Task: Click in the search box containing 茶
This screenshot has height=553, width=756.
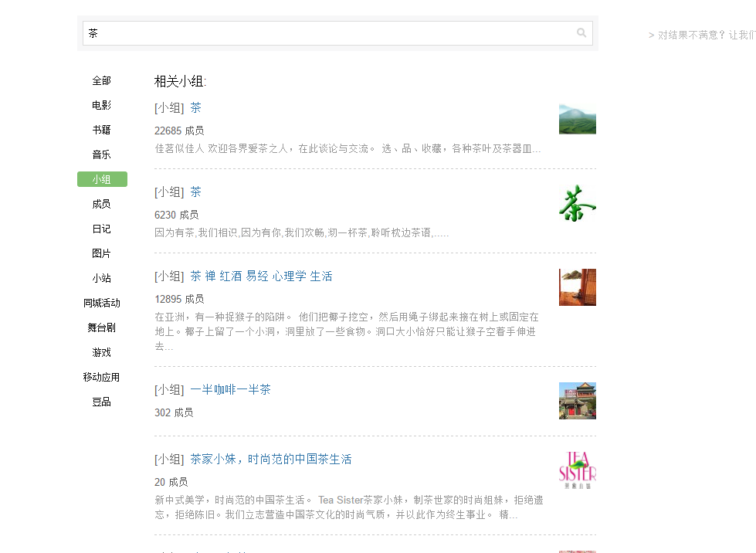Action: (328, 33)
